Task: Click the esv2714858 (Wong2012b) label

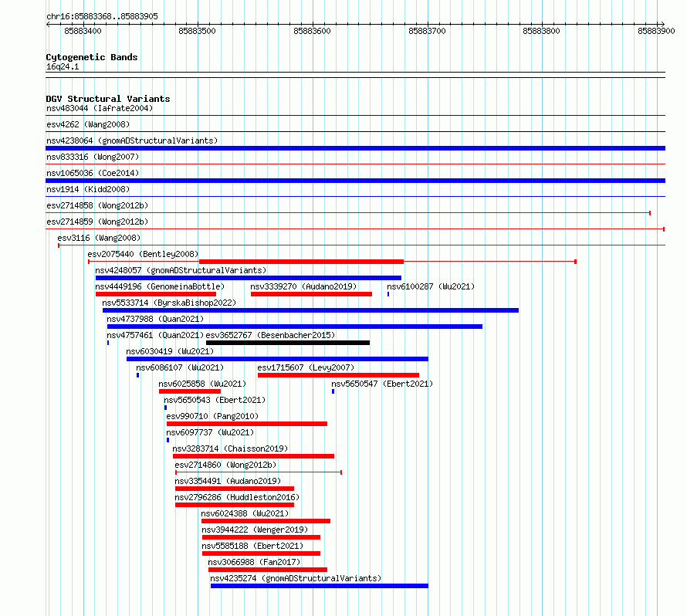Action: [97, 205]
